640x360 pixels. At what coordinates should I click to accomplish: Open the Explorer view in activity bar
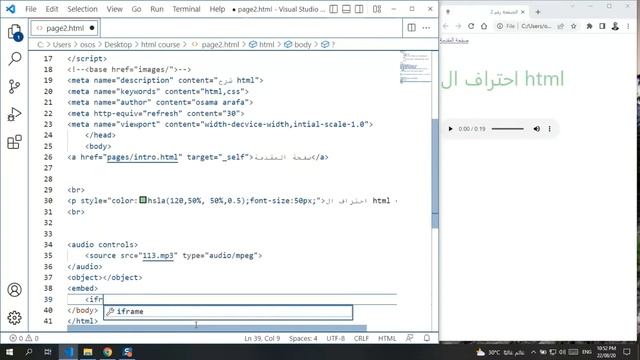[15, 32]
